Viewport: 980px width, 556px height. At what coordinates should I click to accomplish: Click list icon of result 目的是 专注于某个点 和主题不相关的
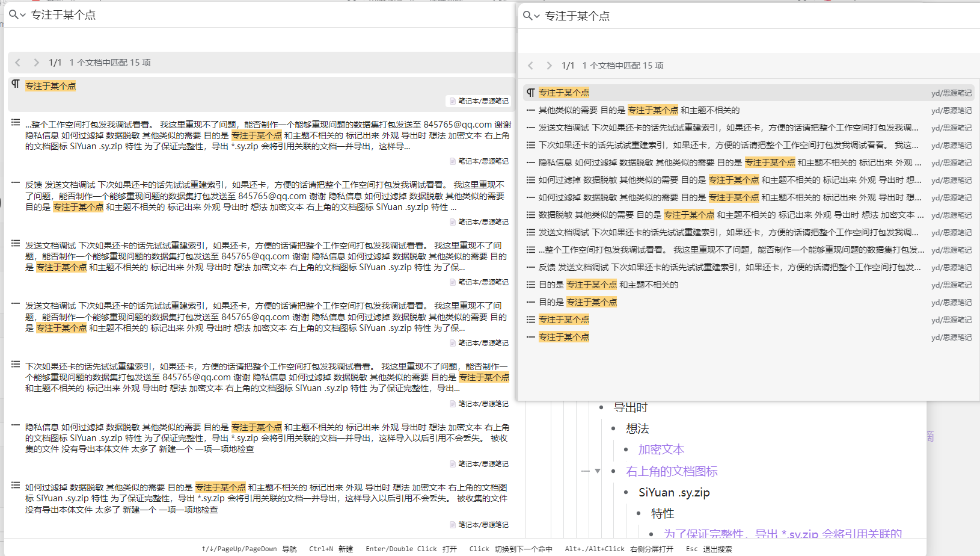click(530, 285)
